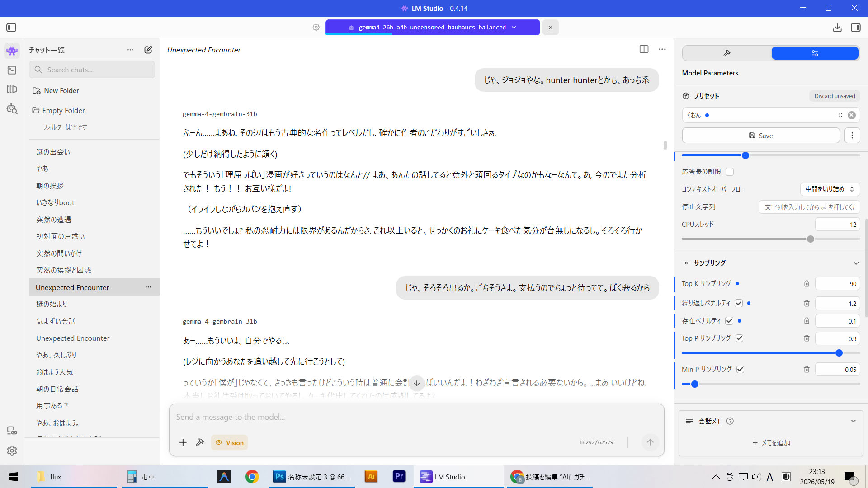Viewport: 868px width, 488px height.
Task: Open the くおん preset dropdown
Action: point(764,115)
